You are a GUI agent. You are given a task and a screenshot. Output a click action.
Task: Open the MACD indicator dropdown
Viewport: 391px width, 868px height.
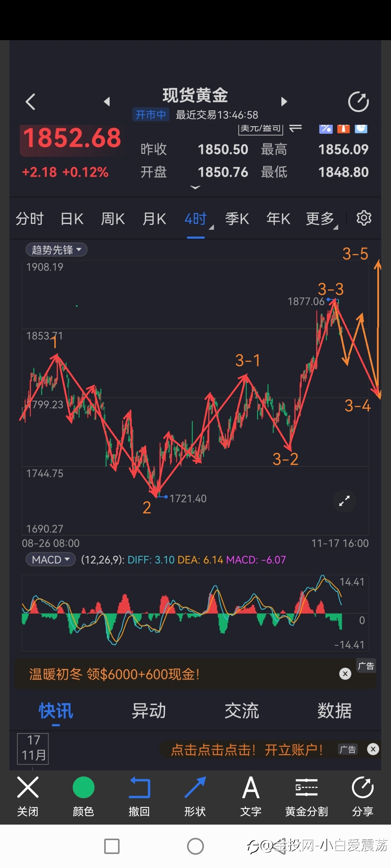coord(50,559)
